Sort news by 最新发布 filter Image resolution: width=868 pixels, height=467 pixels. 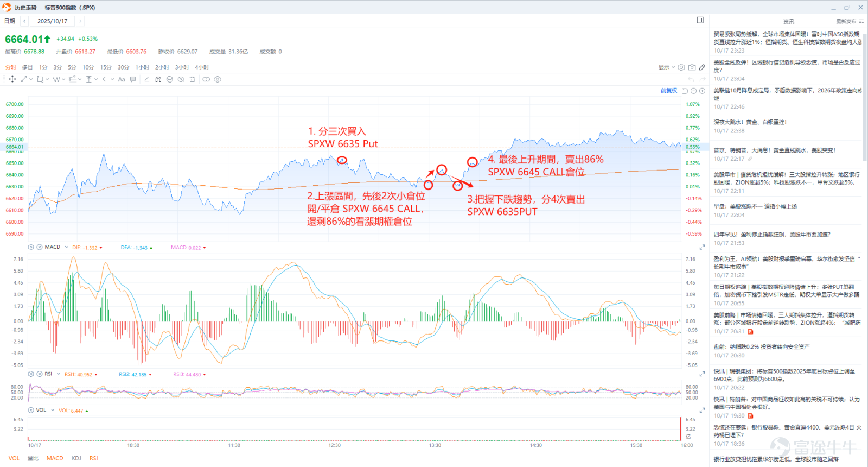point(850,21)
